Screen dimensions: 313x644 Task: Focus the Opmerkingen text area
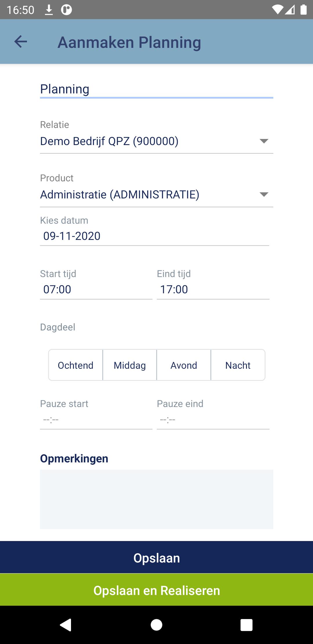point(156,499)
